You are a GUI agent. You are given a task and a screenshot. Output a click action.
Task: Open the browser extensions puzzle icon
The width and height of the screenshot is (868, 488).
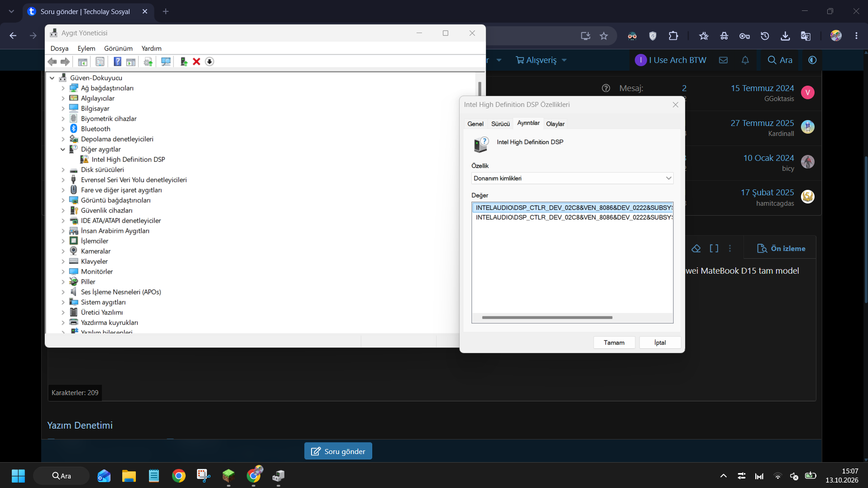click(673, 36)
